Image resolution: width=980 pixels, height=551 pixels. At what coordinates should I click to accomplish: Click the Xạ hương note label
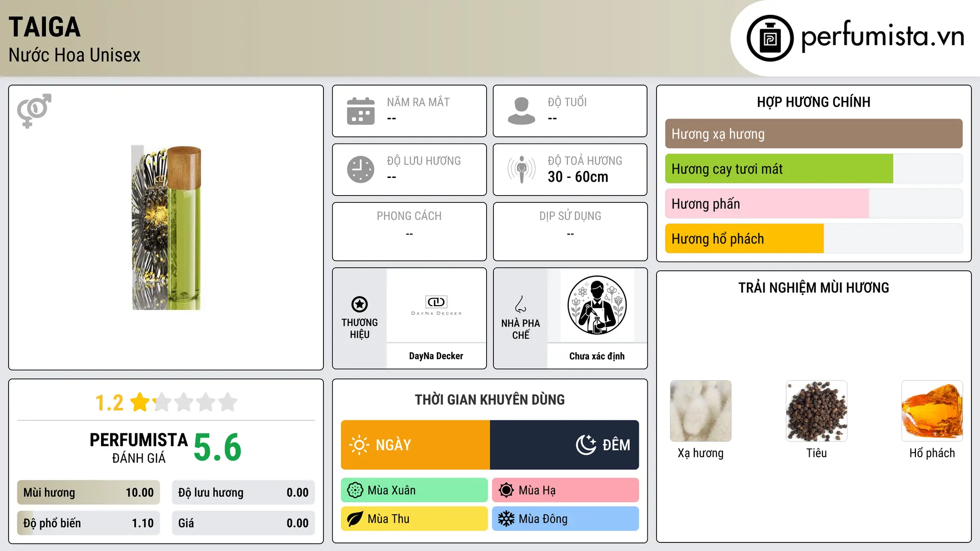pyautogui.click(x=701, y=453)
